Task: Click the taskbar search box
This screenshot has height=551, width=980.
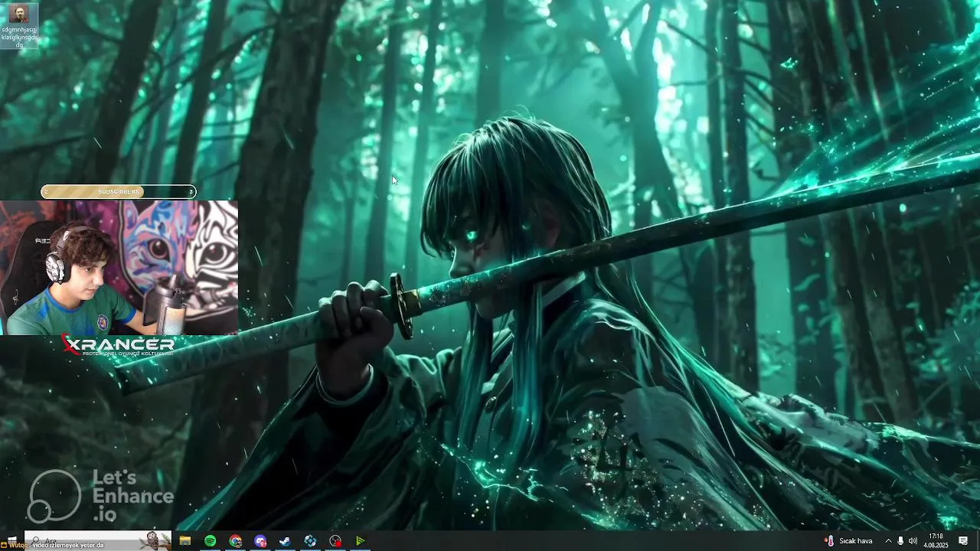Action: click(x=98, y=540)
